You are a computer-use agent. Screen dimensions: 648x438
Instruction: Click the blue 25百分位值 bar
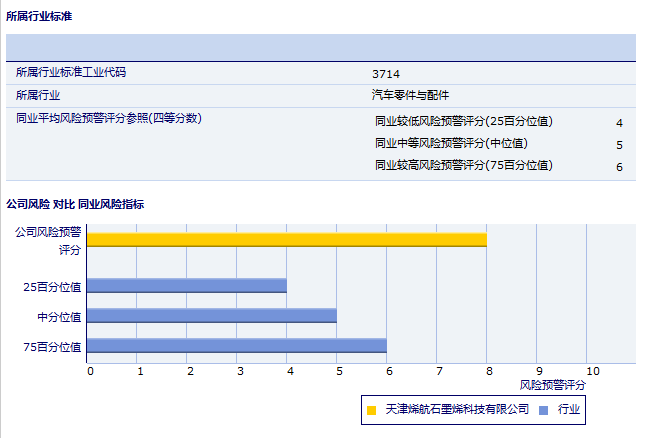click(187, 286)
